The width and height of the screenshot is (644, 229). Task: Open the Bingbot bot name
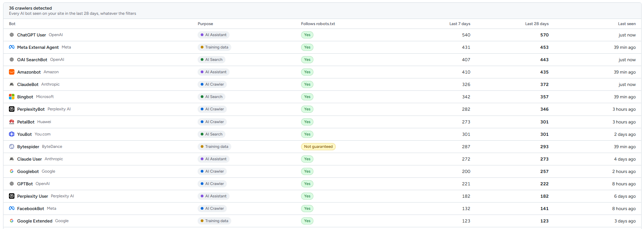(25, 97)
